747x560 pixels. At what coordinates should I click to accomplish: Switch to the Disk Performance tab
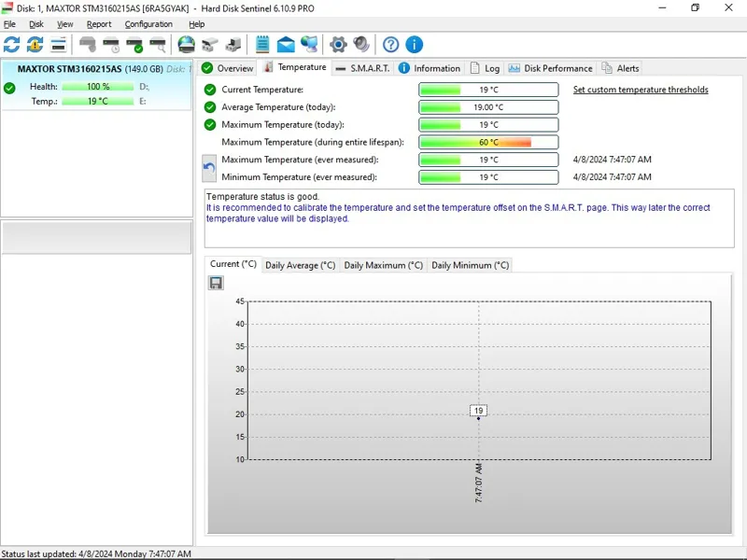pos(550,68)
